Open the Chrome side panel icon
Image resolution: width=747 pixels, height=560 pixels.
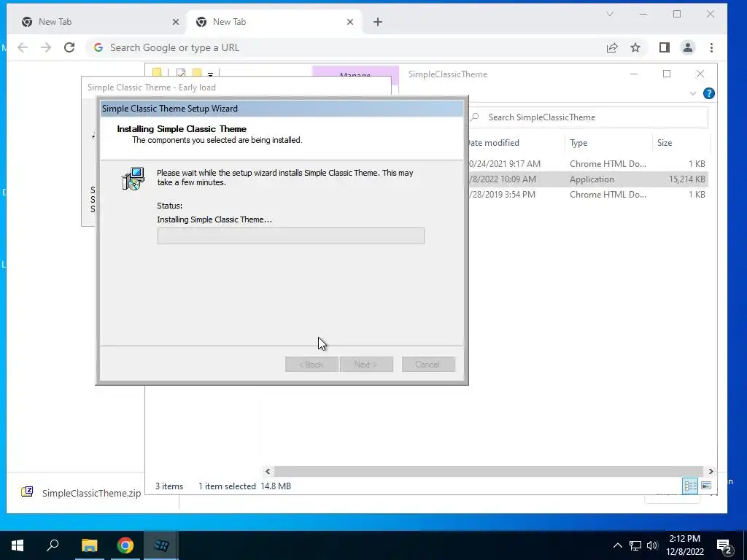pos(665,47)
